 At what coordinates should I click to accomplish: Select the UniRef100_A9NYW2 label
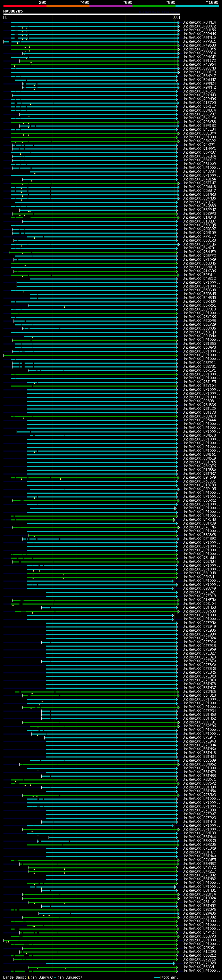coord(199,57)
